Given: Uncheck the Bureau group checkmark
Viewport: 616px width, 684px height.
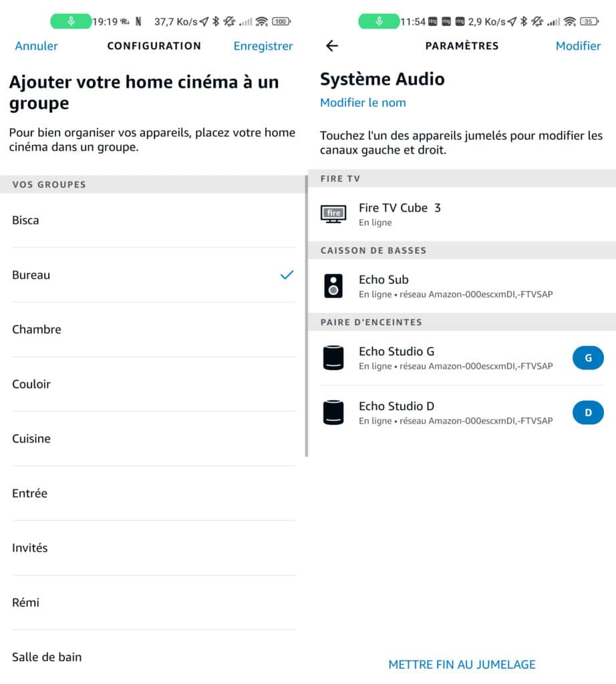Looking at the screenshot, I should point(287,275).
